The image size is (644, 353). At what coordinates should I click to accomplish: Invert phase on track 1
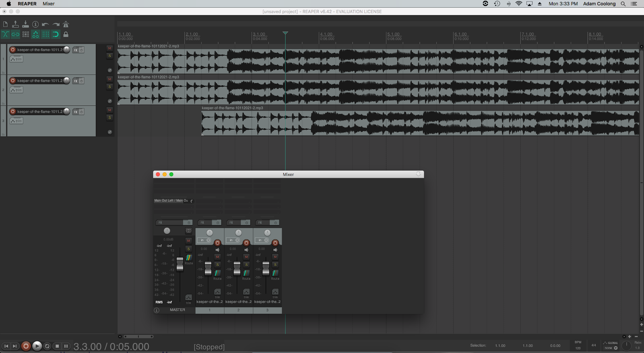[109, 70]
